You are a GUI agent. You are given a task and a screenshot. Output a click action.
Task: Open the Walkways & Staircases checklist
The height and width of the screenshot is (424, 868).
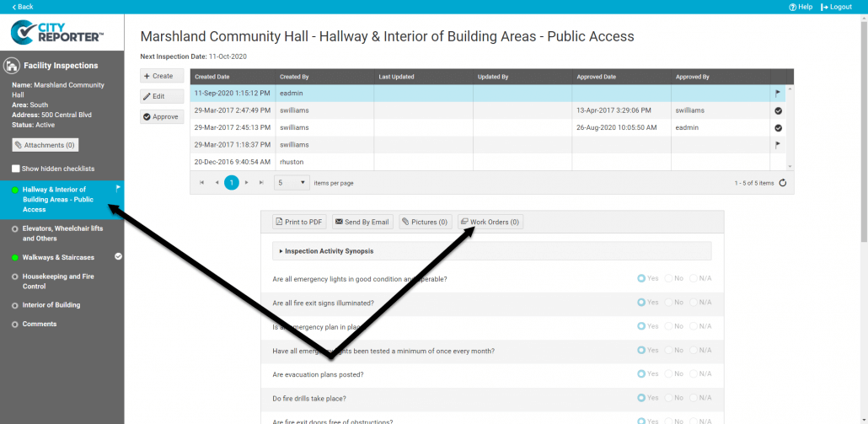[x=57, y=257]
